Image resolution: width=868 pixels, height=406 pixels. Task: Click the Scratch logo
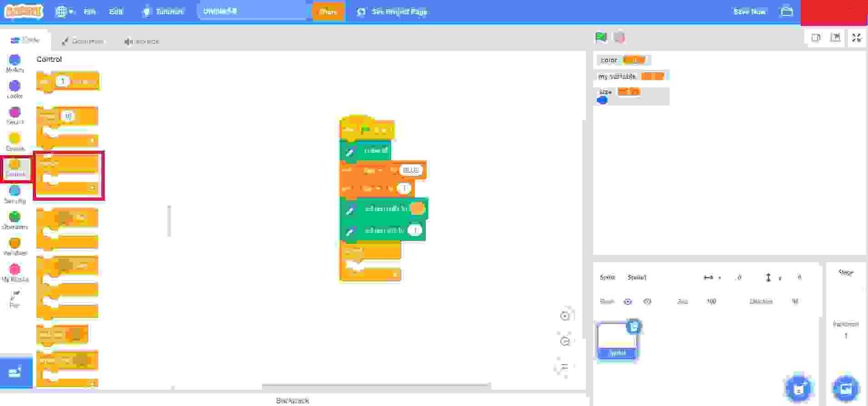(x=23, y=11)
